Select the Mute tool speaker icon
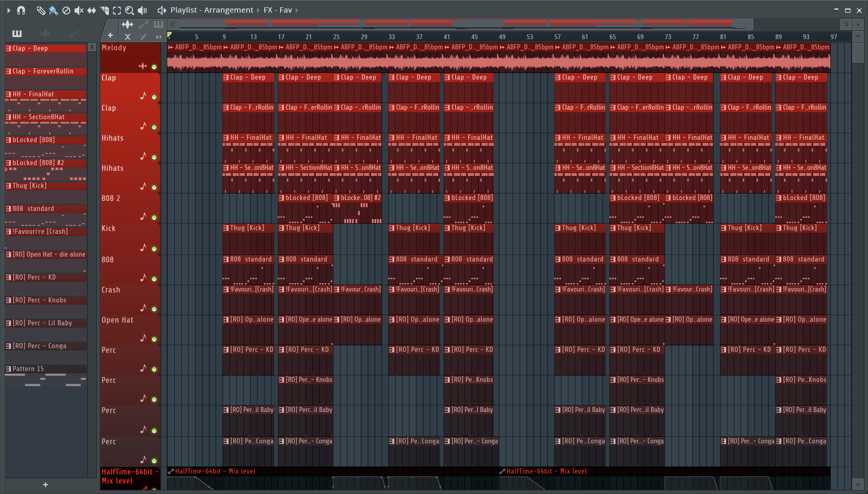The width and height of the screenshot is (868, 494). [x=79, y=10]
